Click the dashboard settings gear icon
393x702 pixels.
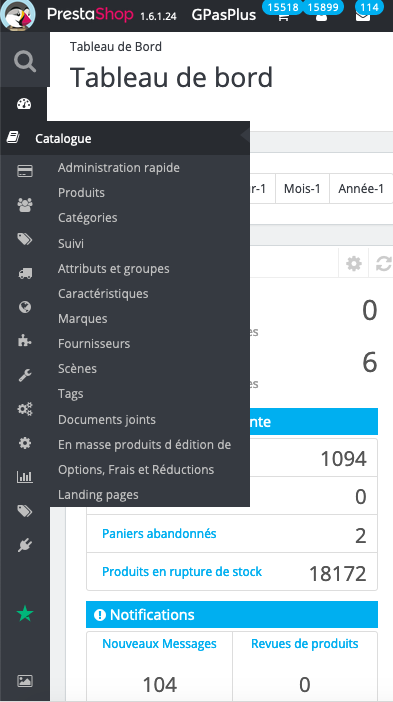[x=354, y=264]
